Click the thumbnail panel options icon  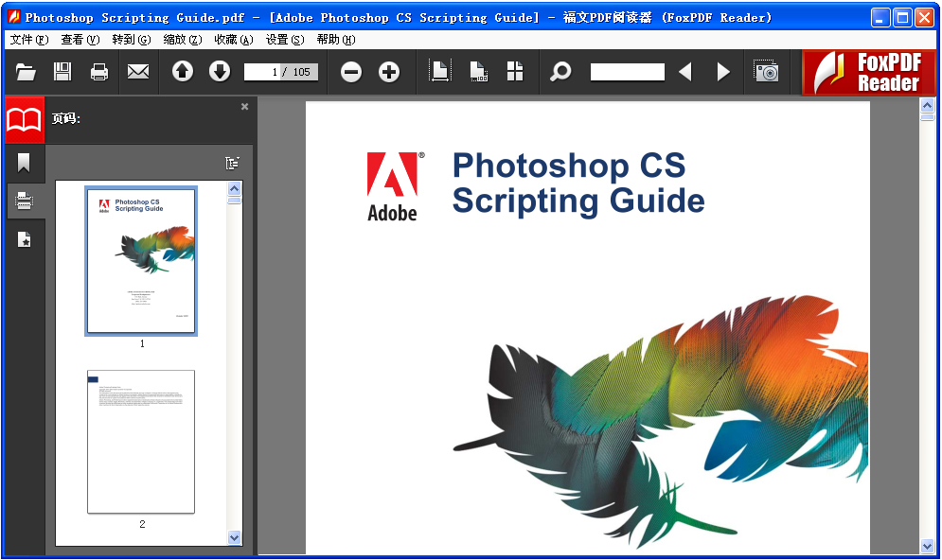coord(233,163)
